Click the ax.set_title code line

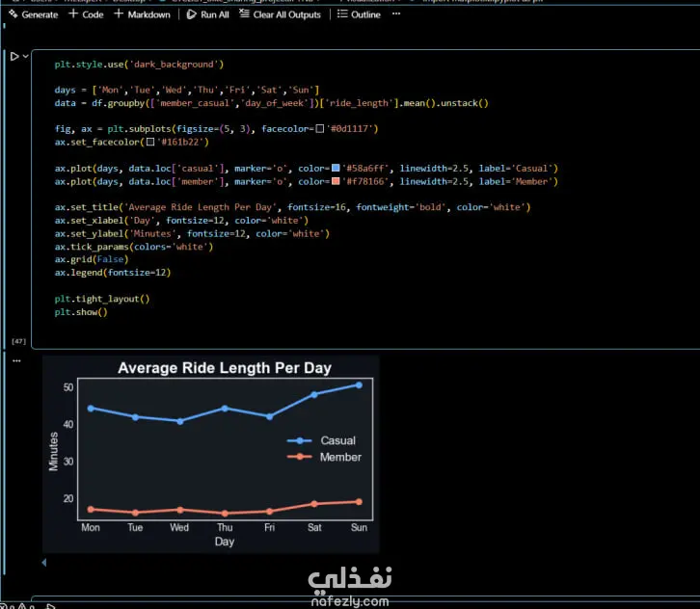pos(292,207)
